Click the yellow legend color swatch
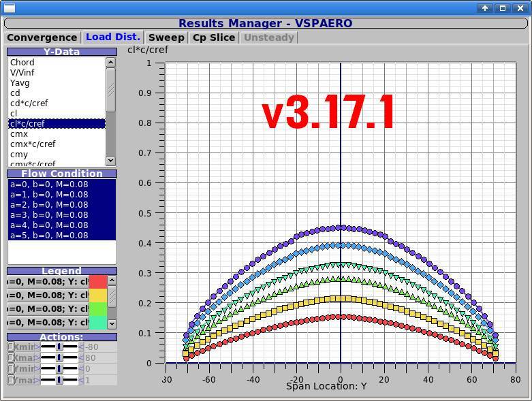Screen dimensions: 532x401 tap(98, 295)
